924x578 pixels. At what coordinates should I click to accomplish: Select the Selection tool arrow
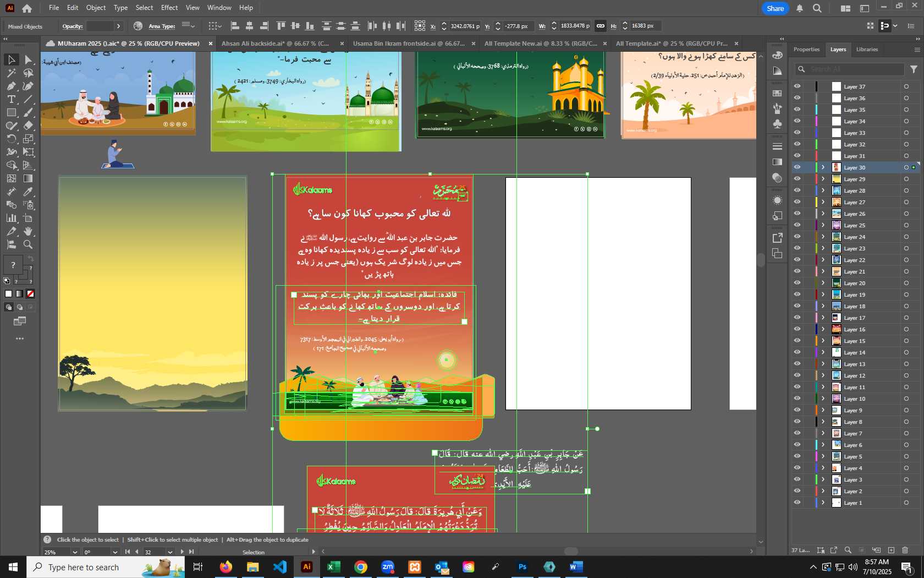11,59
